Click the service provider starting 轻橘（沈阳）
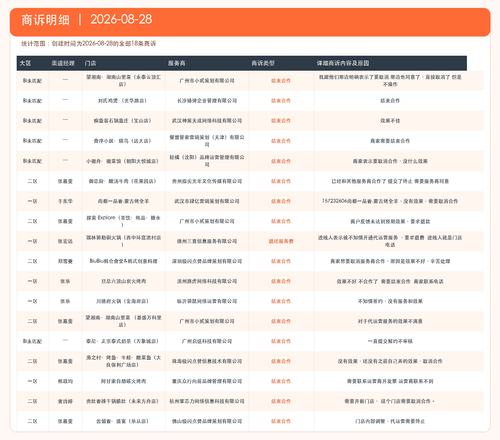 207,161
